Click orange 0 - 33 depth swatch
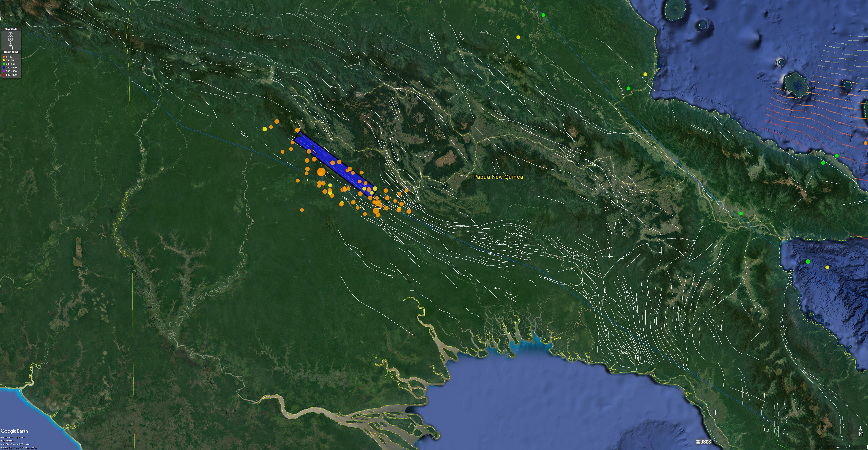868x450 pixels. coord(4,57)
